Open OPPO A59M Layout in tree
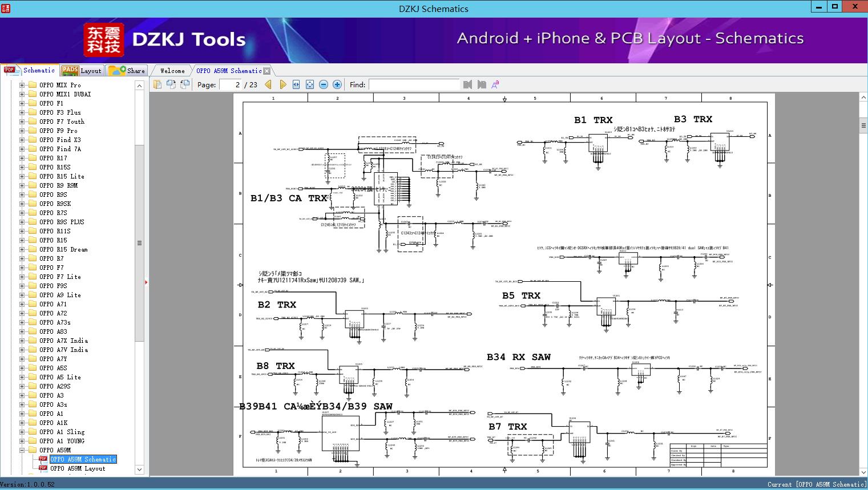868x490 pixels. [78, 468]
